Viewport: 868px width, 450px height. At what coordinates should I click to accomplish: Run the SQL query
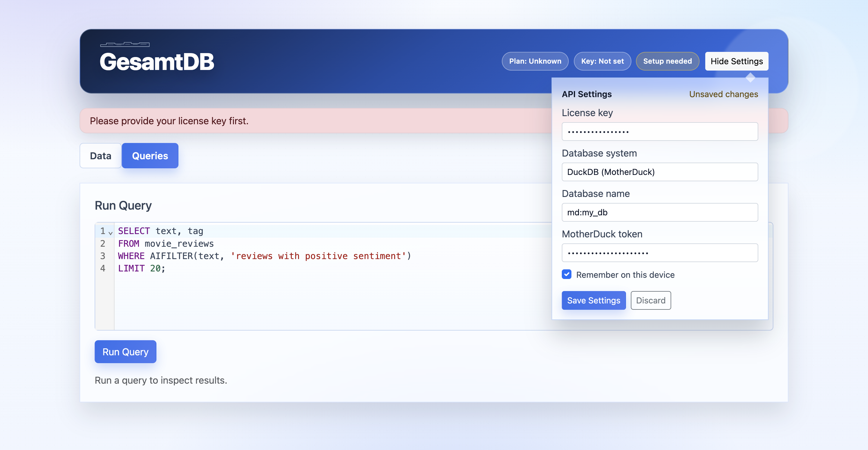click(125, 352)
